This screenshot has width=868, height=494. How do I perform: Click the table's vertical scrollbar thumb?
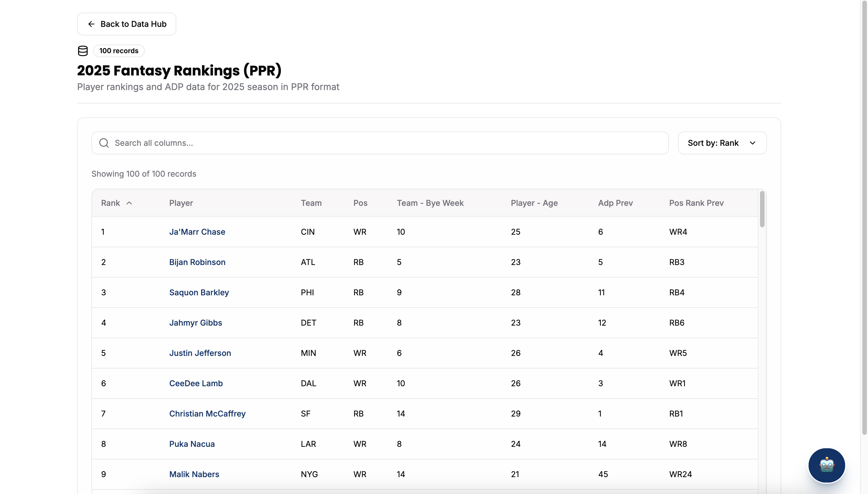(x=762, y=209)
